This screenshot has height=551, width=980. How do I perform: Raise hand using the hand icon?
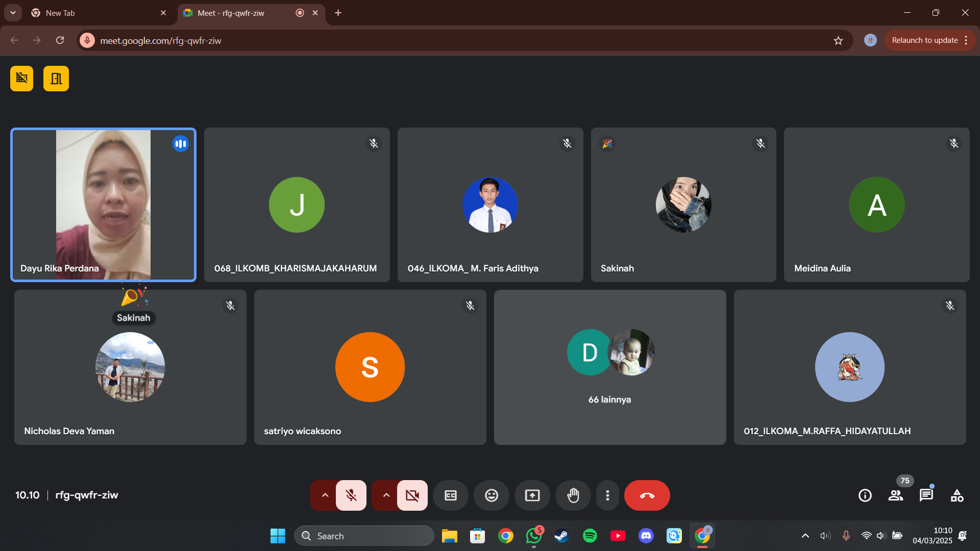(x=573, y=495)
